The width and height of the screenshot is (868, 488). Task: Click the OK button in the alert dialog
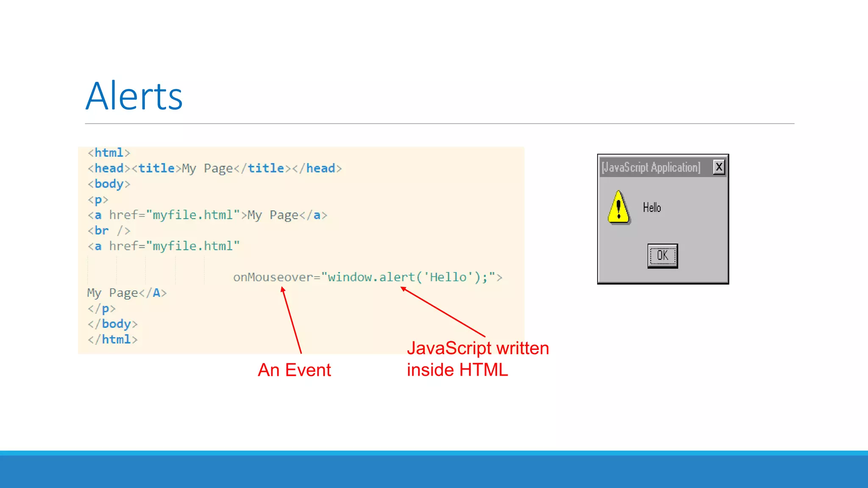(662, 255)
